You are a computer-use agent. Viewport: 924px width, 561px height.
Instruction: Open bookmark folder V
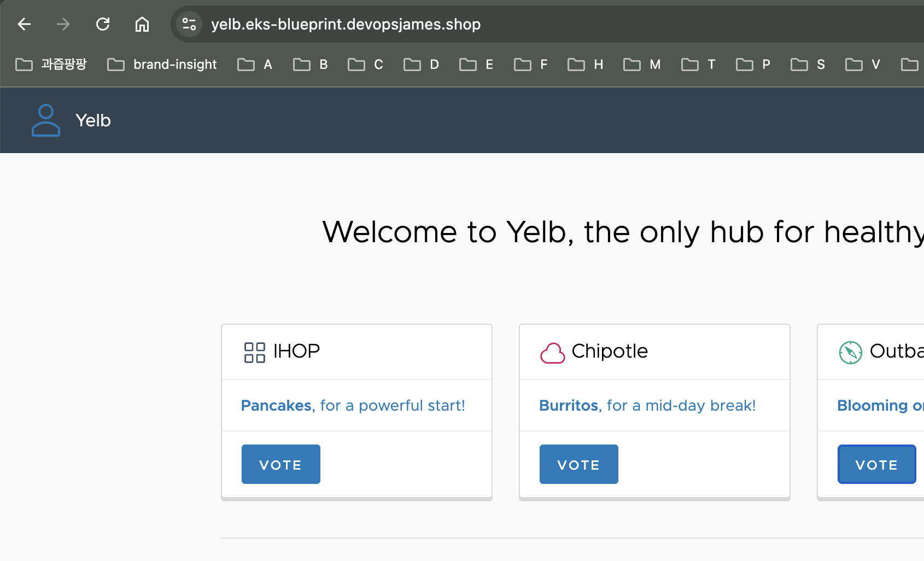(x=863, y=65)
